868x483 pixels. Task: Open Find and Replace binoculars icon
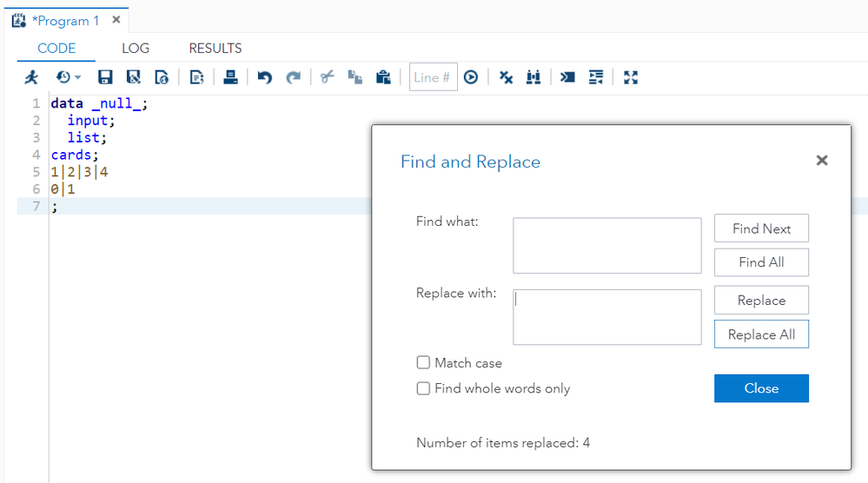533,77
